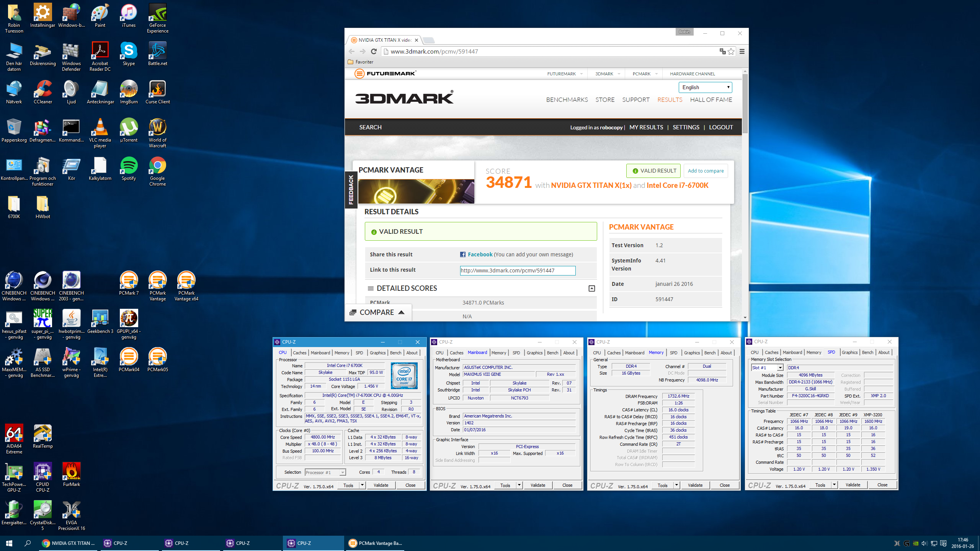This screenshot has height=551, width=980.
Task: Go to BENCHMARKS in 3DMark navigation
Action: 567,99
